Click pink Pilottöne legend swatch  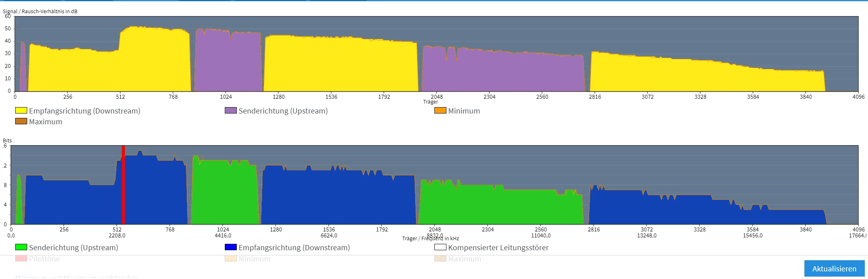pos(21,259)
